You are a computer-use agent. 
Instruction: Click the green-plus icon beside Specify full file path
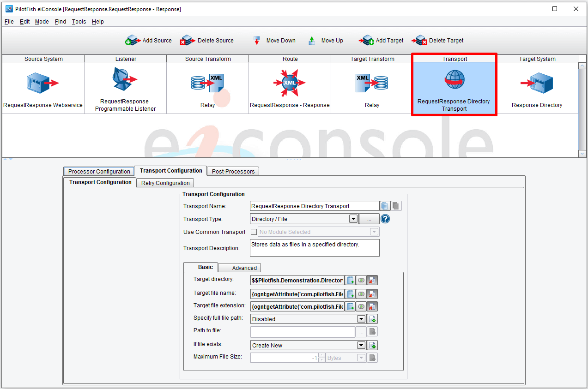[x=372, y=319]
